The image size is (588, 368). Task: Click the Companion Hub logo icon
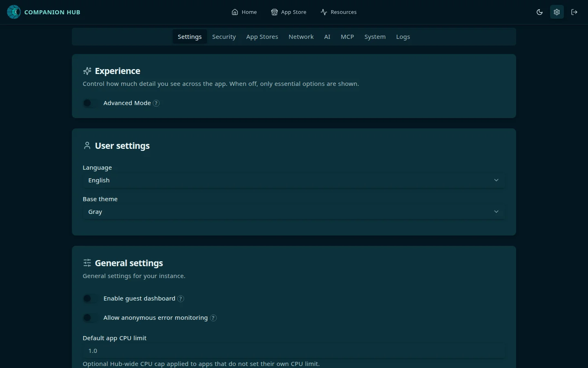coord(14,12)
